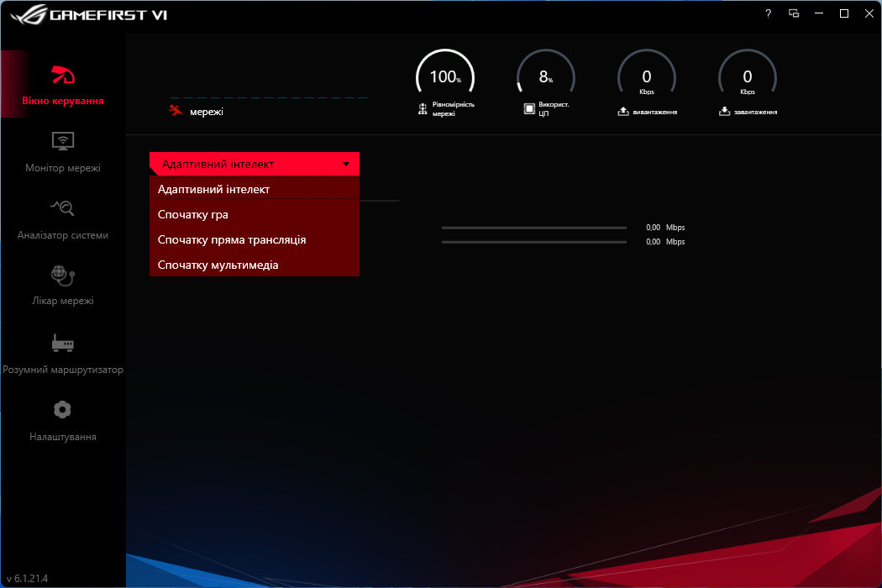Click the dropdown arrow on mode selector
This screenshot has height=588, width=882.
pyautogui.click(x=346, y=165)
